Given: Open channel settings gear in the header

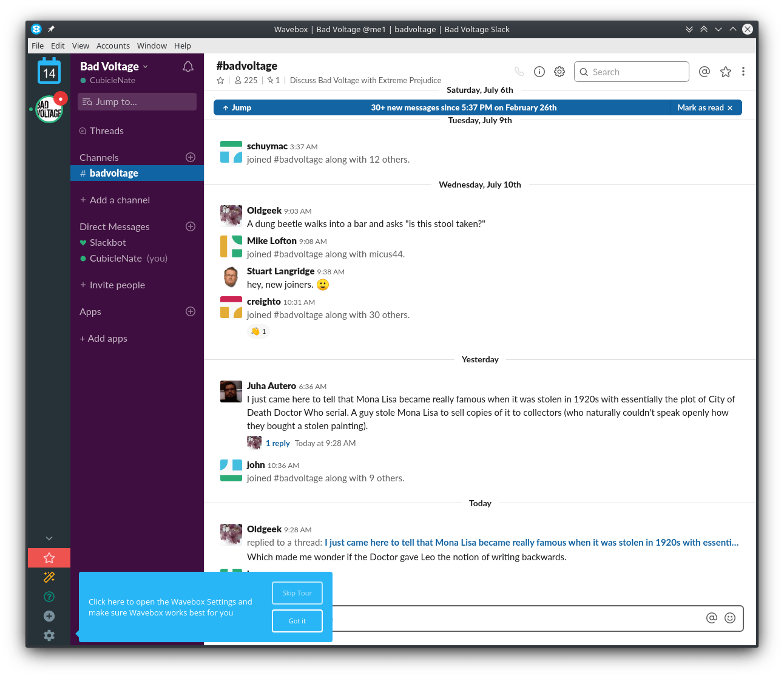Looking at the screenshot, I should tap(559, 72).
